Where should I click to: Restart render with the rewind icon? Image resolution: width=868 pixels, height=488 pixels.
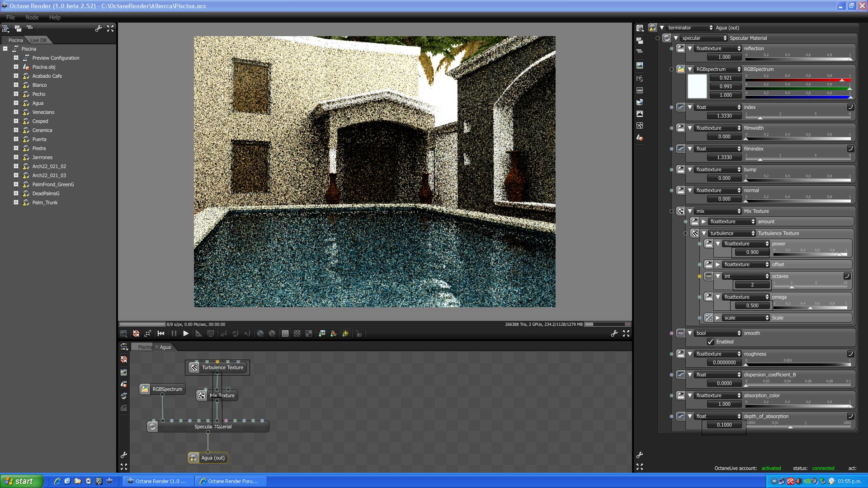[x=160, y=333]
